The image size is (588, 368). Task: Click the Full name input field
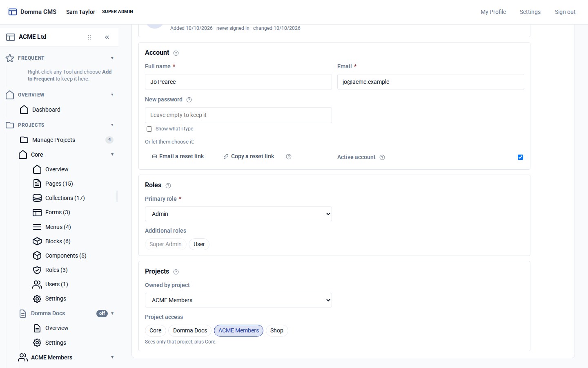coord(238,82)
